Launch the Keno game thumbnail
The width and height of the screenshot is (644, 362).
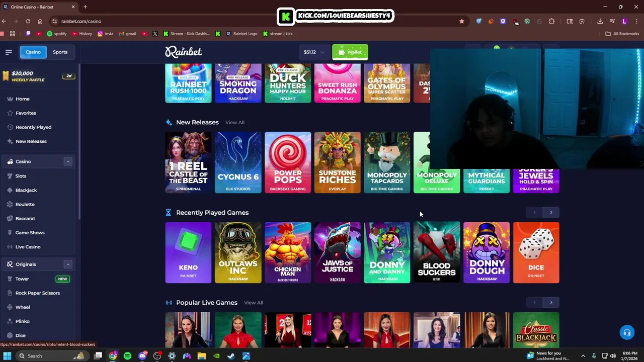188,252
